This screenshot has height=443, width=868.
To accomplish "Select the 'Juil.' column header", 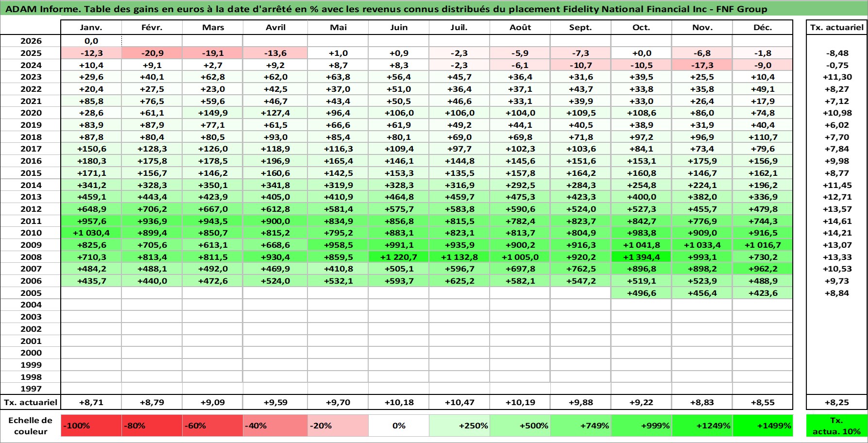I will tap(460, 28).
